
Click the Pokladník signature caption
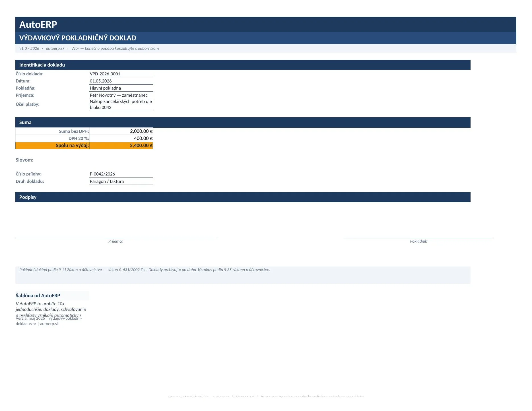(418, 241)
